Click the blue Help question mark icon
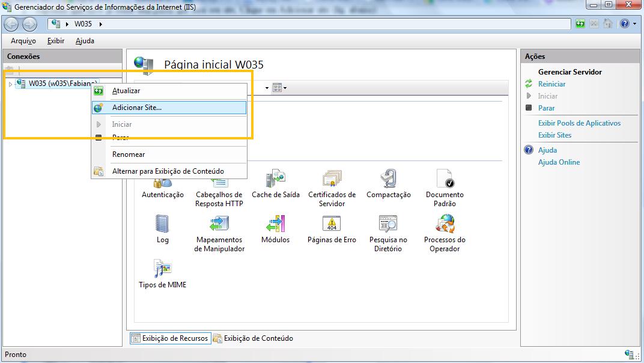This screenshot has height=363, width=644. pos(625,24)
